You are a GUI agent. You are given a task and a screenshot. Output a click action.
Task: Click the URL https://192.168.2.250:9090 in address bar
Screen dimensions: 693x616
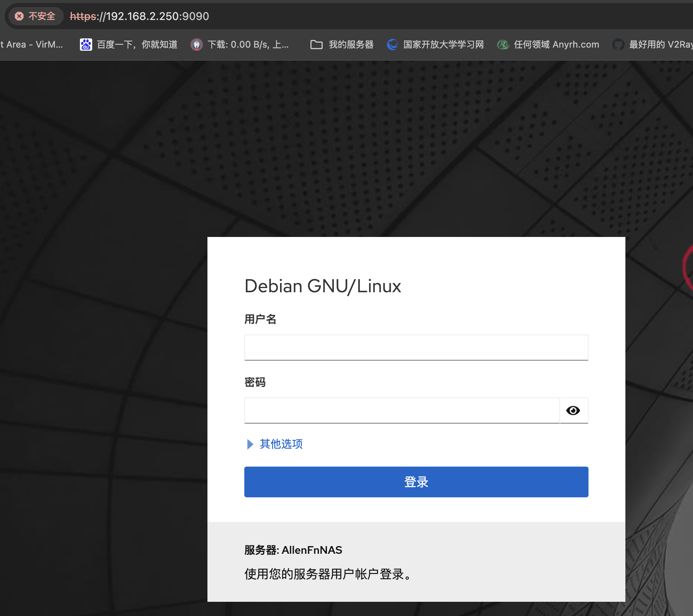pyautogui.click(x=139, y=16)
